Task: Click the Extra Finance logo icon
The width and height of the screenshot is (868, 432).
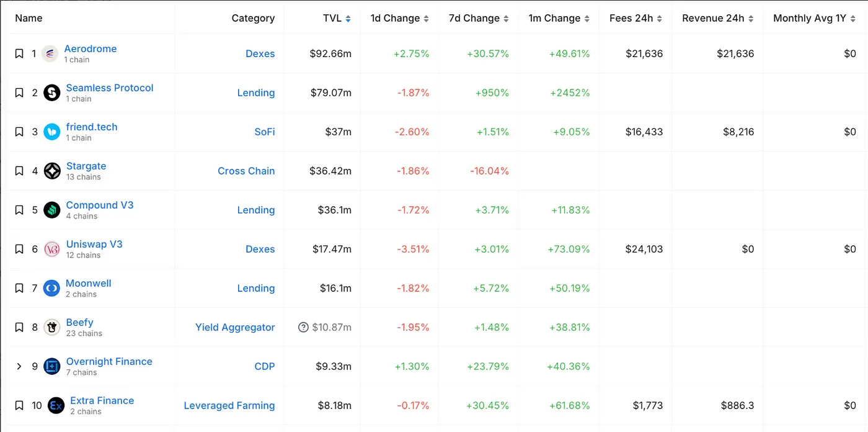Action: click(56, 406)
